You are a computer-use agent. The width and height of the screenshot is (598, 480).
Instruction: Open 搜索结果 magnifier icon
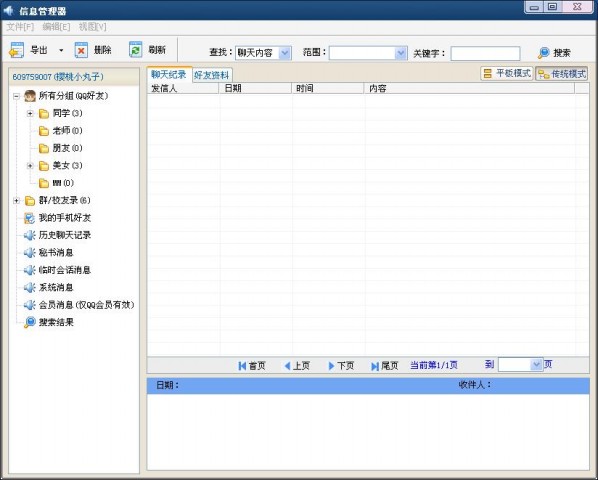pos(29,323)
